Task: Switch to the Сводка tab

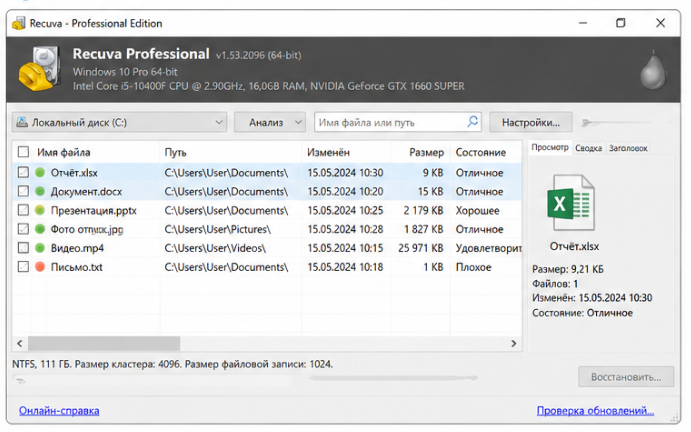Action: tap(588, 148)
